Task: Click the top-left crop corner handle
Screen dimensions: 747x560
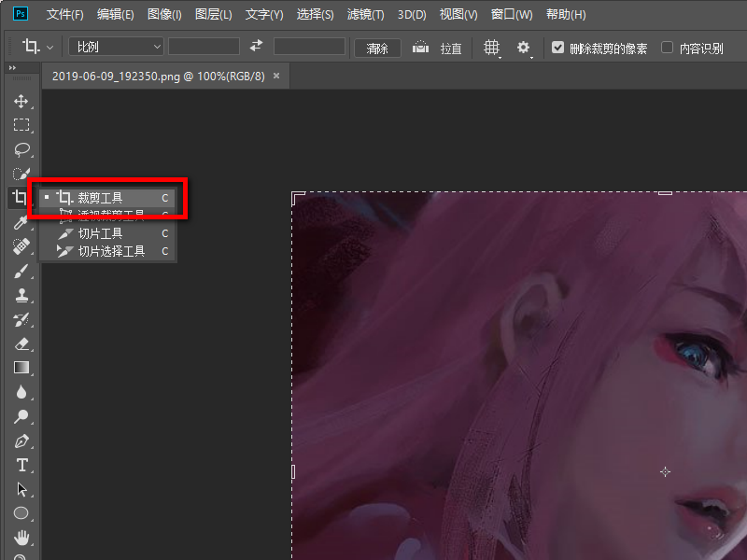Action: pos(297,197)
